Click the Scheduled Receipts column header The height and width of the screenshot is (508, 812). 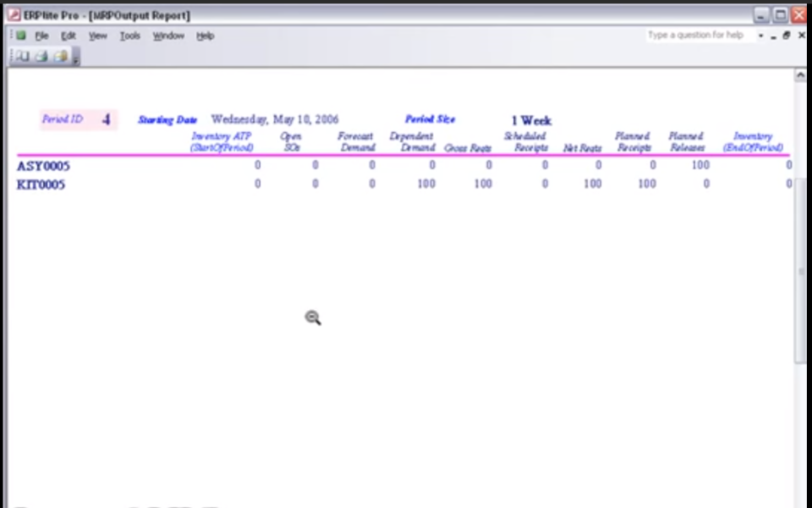coord(526,142)
